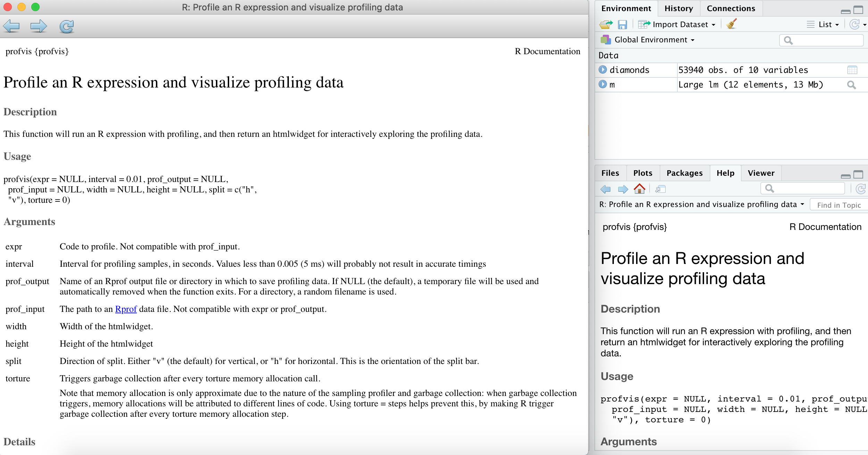Viewport: 868px width, 455px height.
Task: Click the Help search field
Action: click(803, 189)
